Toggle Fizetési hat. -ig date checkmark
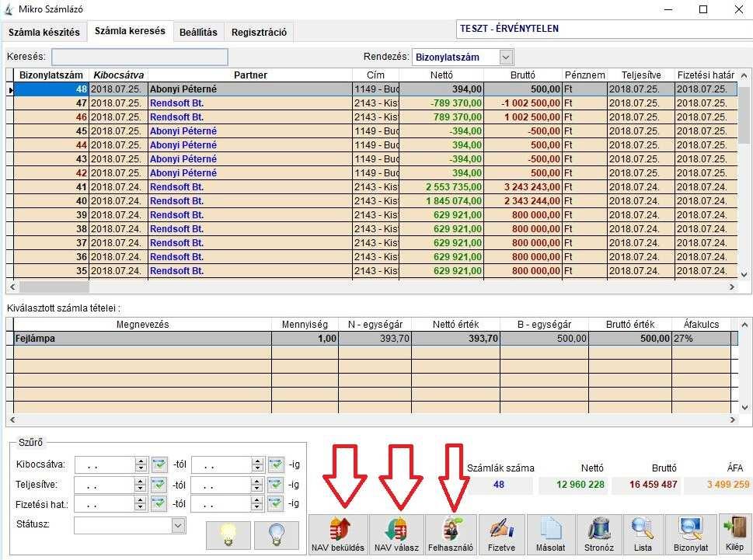Screen dimensions: 753x560 276,503
